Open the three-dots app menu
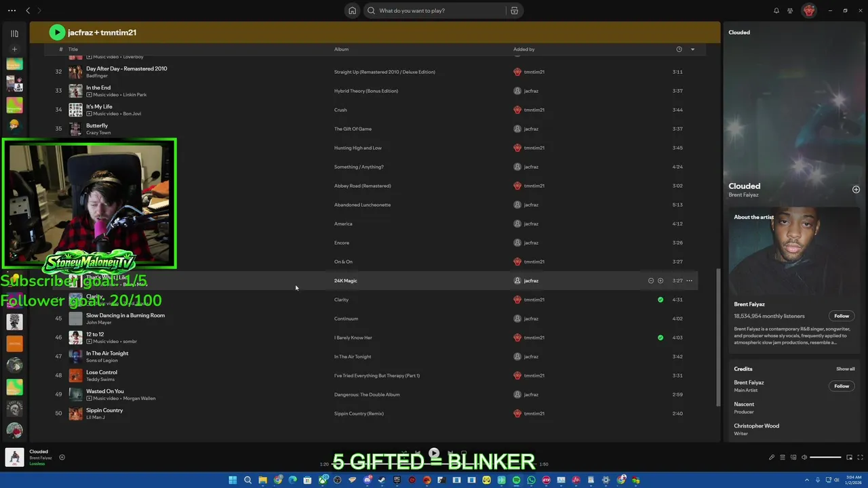The image size is (868, 488). point(12,11)
